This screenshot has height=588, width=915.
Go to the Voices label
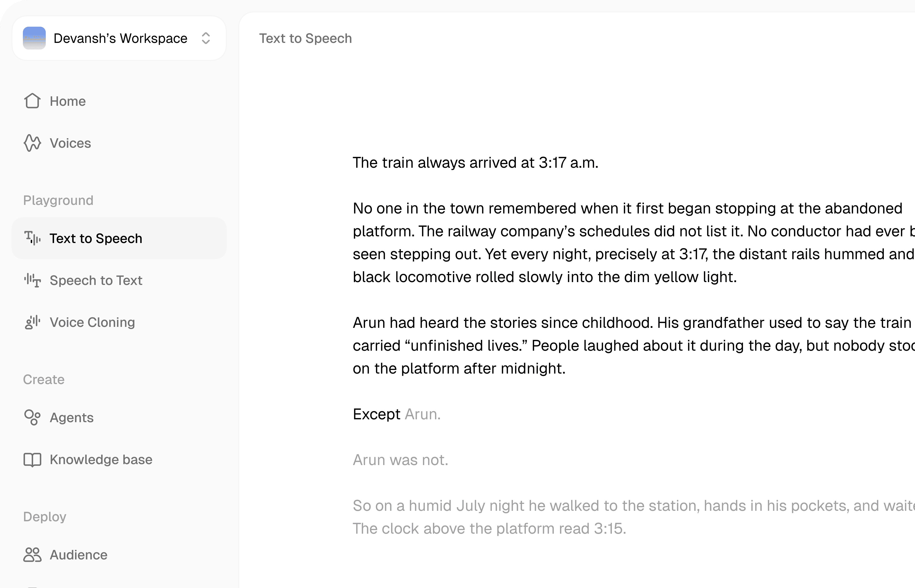point(70,143)
